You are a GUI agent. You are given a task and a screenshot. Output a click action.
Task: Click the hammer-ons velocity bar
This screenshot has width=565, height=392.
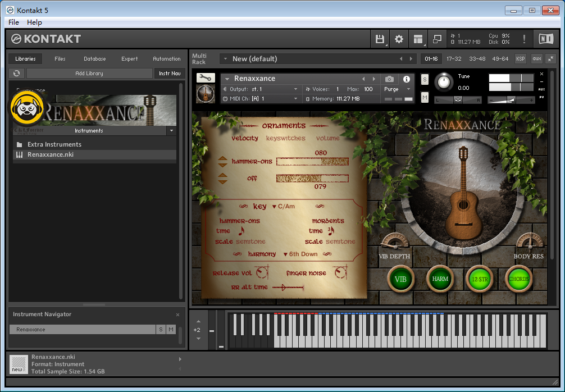coord(312,161)
